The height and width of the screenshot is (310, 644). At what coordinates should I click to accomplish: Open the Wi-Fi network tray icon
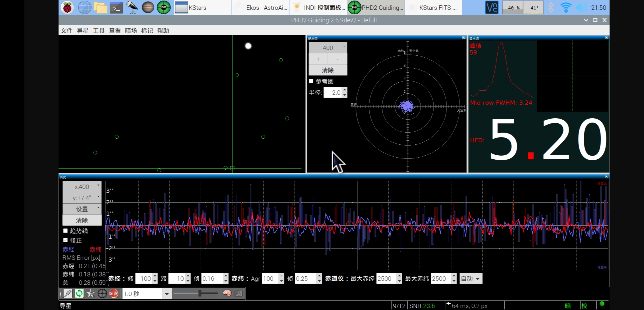coord(566,7)
